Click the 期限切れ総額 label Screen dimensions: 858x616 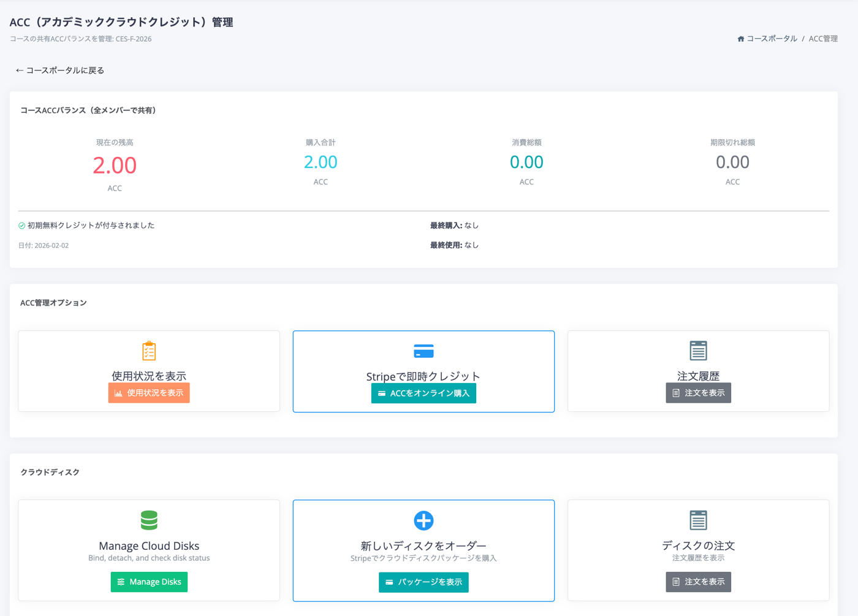point(732,143)
